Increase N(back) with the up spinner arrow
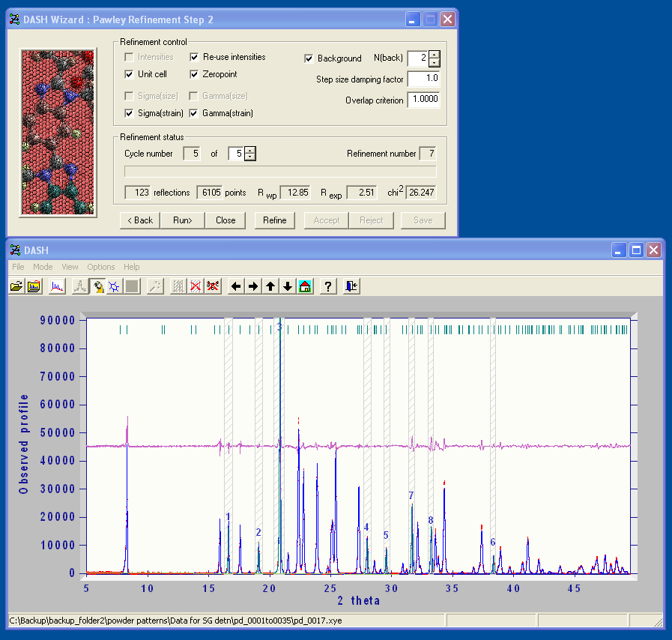672x640 pixels. point(435,55)
